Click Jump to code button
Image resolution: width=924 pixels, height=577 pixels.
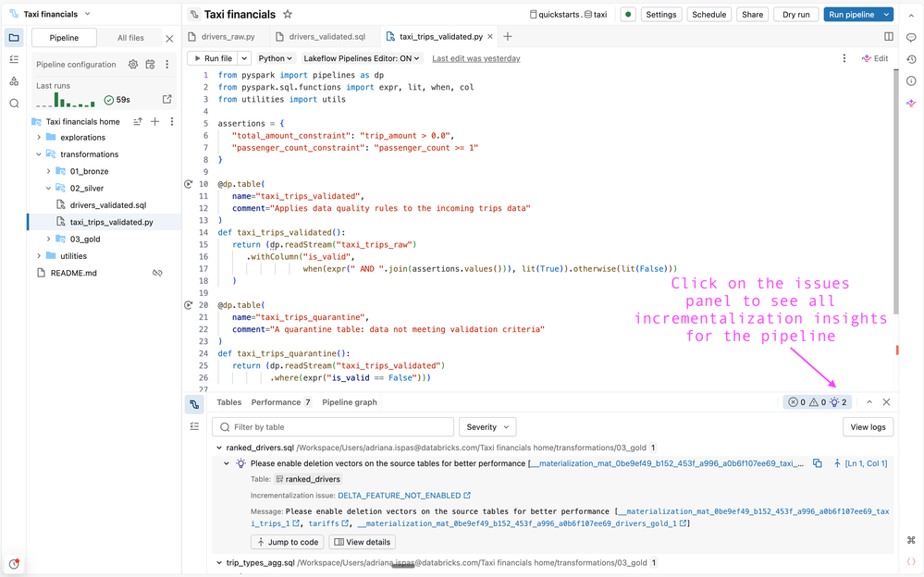click(288, 542)
